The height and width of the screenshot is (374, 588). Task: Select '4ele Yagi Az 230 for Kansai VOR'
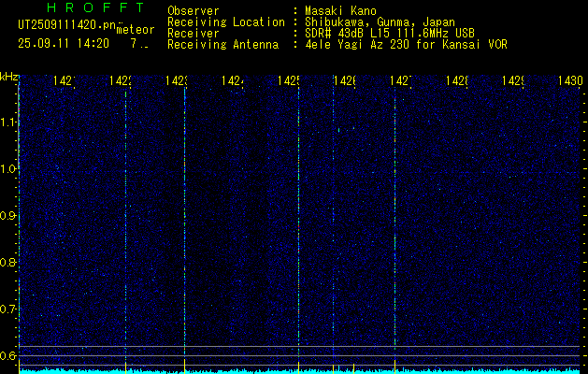click(x=406, y=45)
